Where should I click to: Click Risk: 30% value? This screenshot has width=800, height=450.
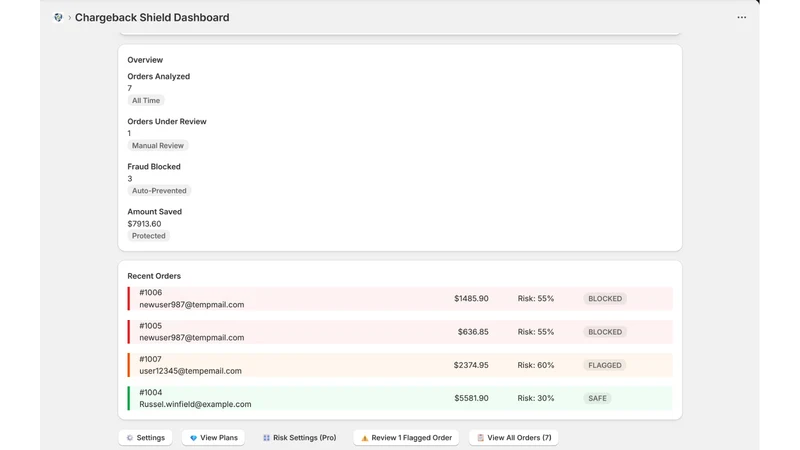click(x=536, y=398)
